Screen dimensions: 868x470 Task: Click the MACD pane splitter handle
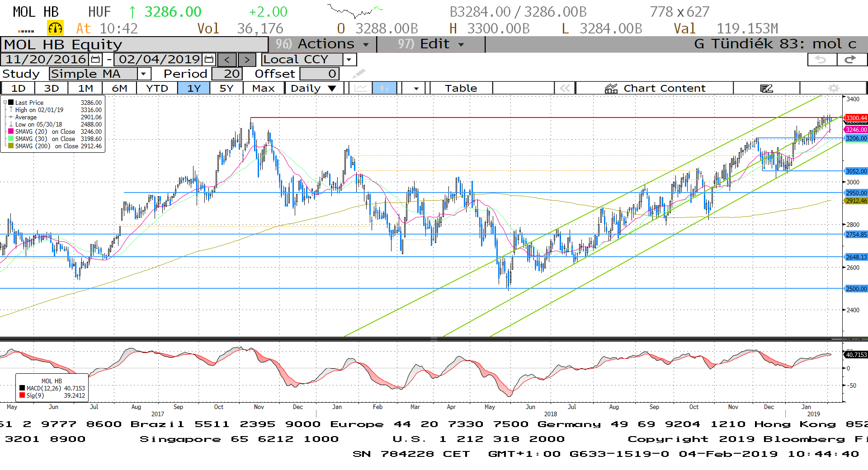pyautogui.click(x=434, y=339)
